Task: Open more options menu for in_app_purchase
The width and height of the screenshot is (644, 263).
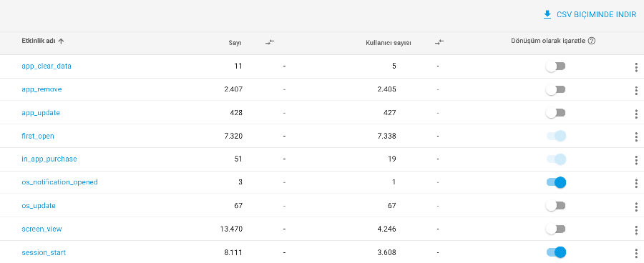Action: [x=636, y=160]
